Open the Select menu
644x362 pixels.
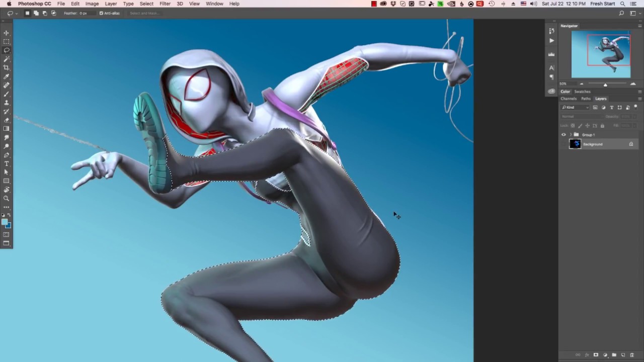click(146, 4)
